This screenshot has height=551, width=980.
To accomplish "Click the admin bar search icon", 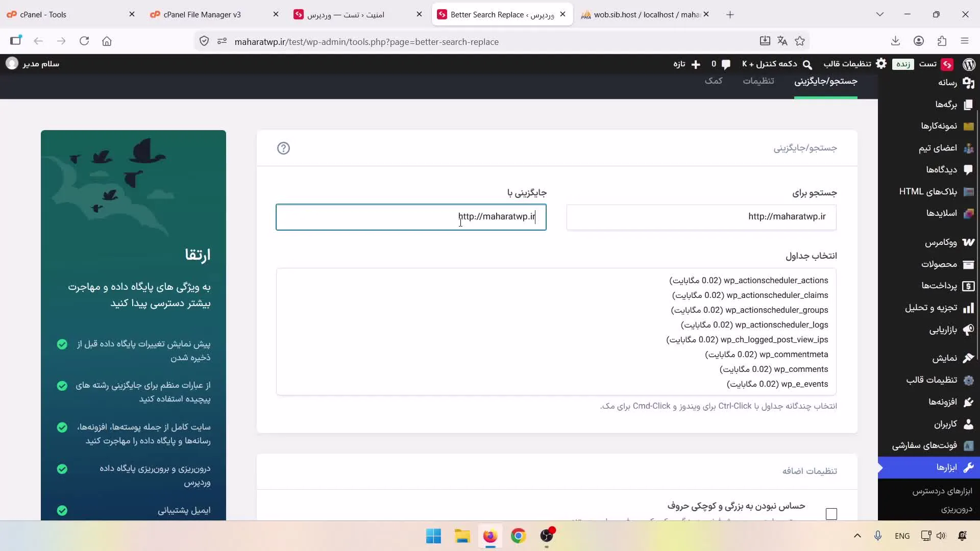I will click(807, 64).
